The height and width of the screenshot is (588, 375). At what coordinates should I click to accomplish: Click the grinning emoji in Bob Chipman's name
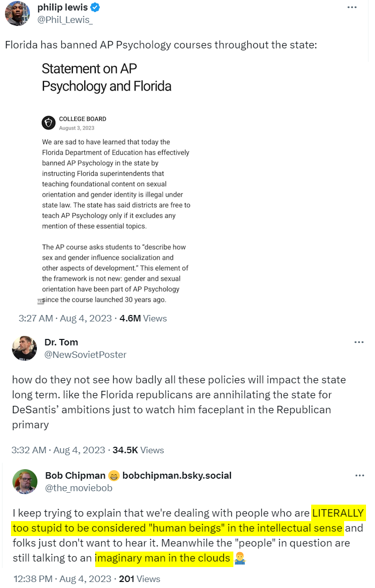114,475
